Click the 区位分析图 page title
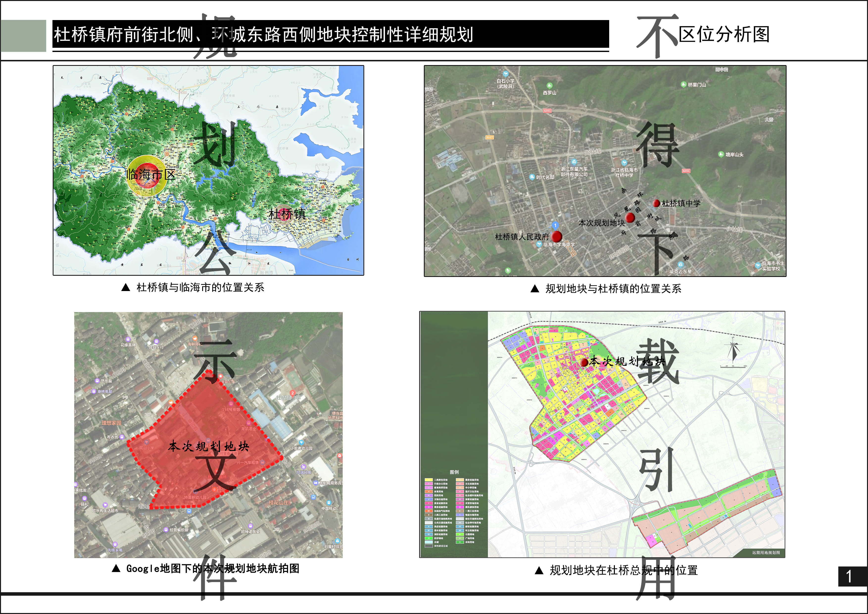Screen dimensions: 868x614 click(x=724, y=34)
